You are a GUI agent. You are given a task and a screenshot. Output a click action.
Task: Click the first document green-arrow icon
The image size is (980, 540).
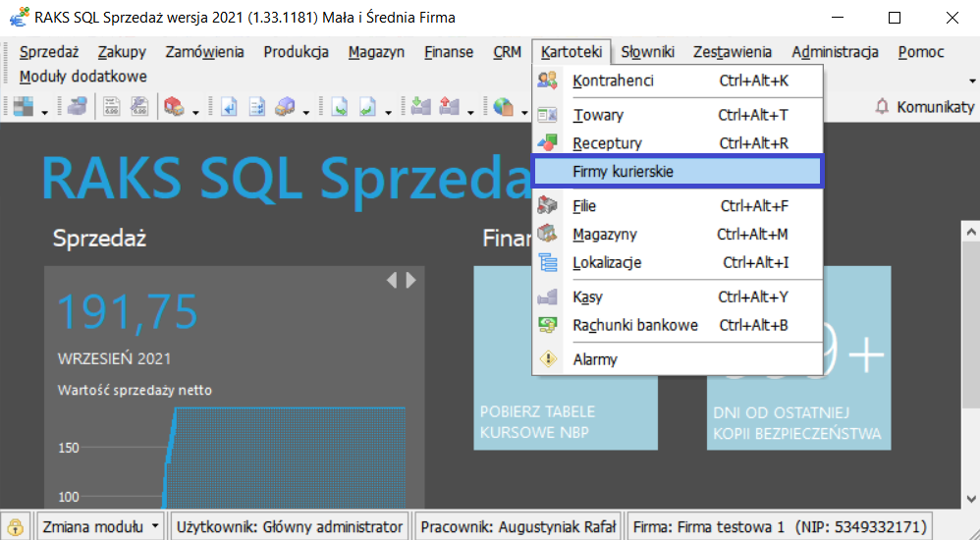340,107
